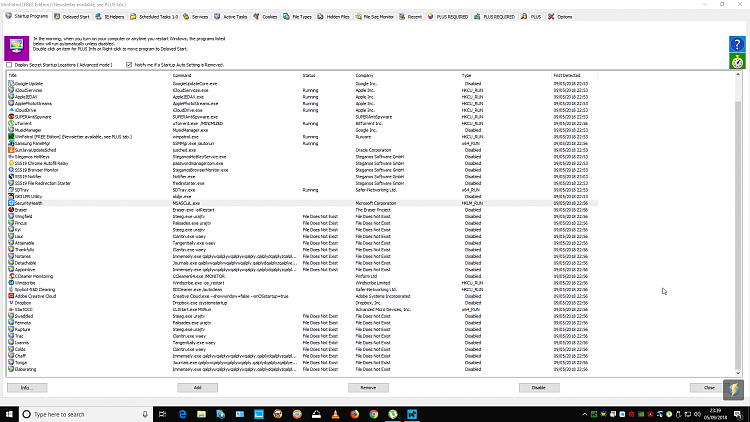750x422 pixels.
Task: Click the uTorrent row icon
Action: coord(11,123)
